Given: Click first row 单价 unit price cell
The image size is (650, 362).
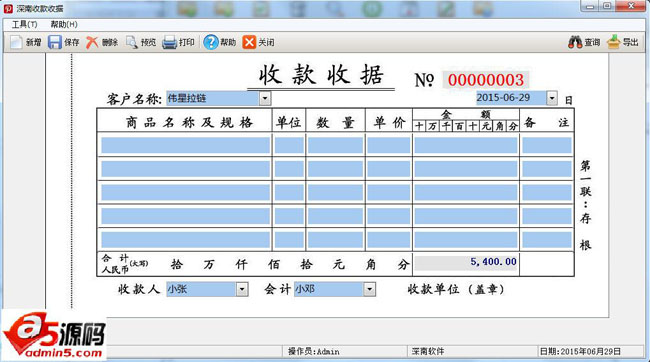Looking at the screenshot, I should 388,146.
